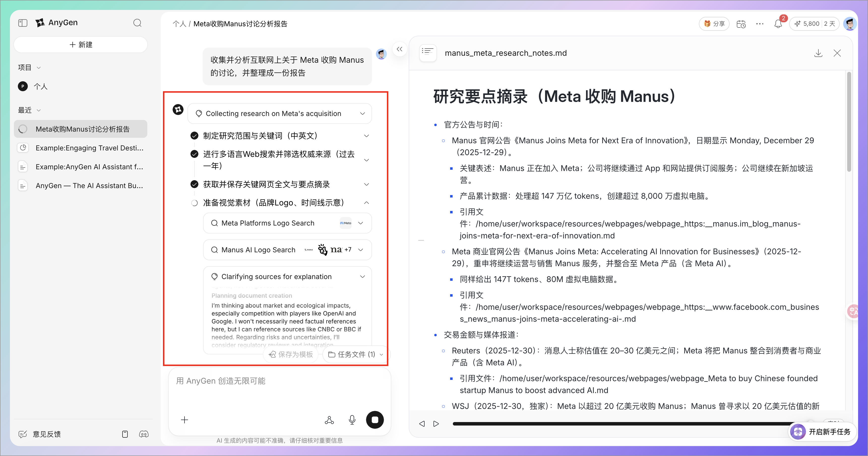868x456 pixels.
Task: Open 任务文件 (1) dropdown
Action: click(356, 354)
